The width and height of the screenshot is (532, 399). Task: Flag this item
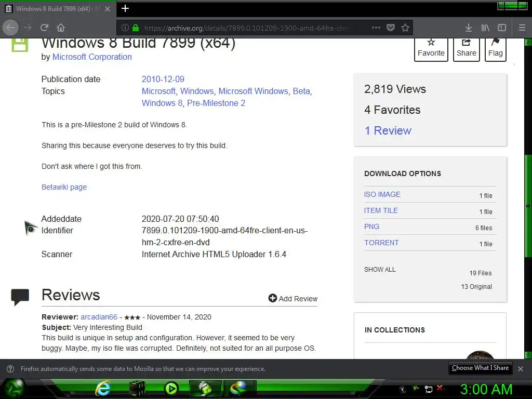pos(495,49)
